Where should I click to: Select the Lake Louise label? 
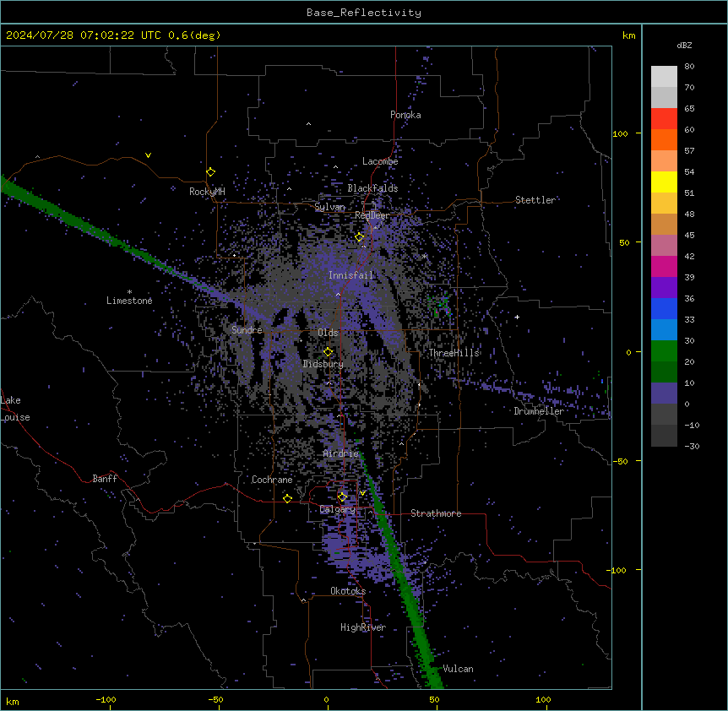15,409
